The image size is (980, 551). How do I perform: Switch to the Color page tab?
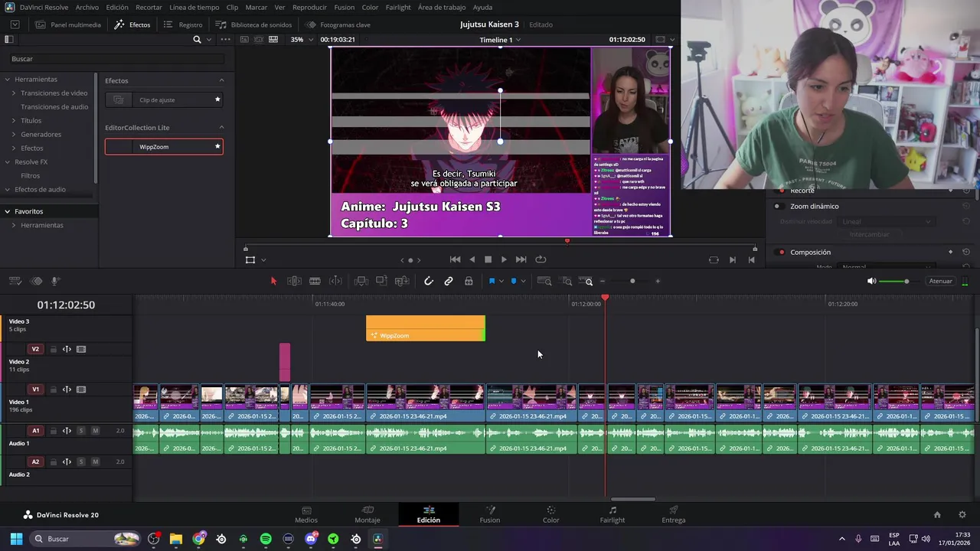(x=551, y=514)
